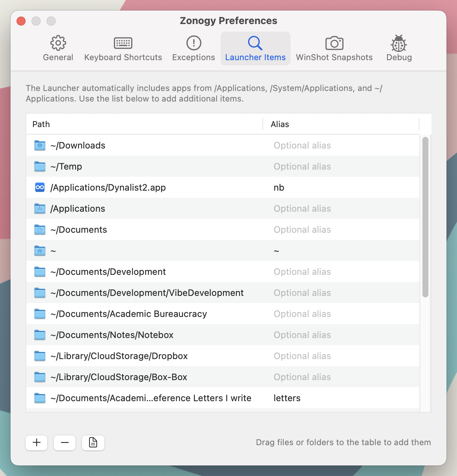
Task: Select the Launcher Items tab
Action: (255, 49)
